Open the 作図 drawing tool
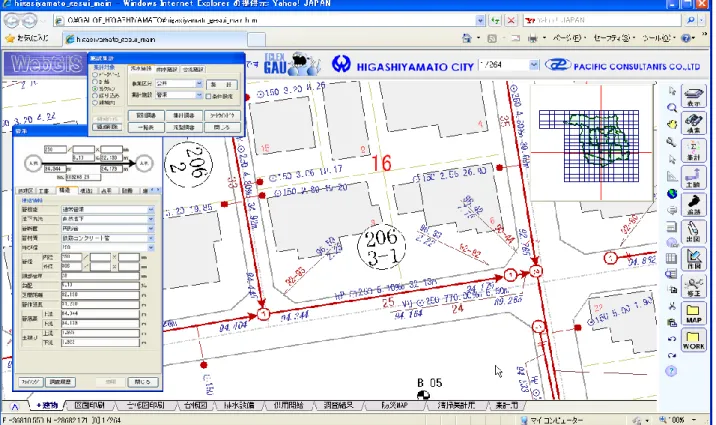This screenshot has width=716, height=425. pos(693,259)
